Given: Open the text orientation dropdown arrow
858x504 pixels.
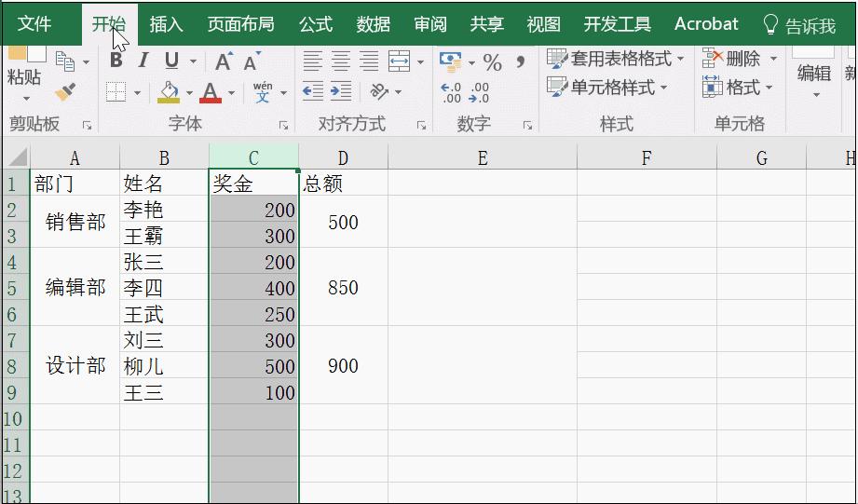Looking at the screenshot, I should 399,92.
